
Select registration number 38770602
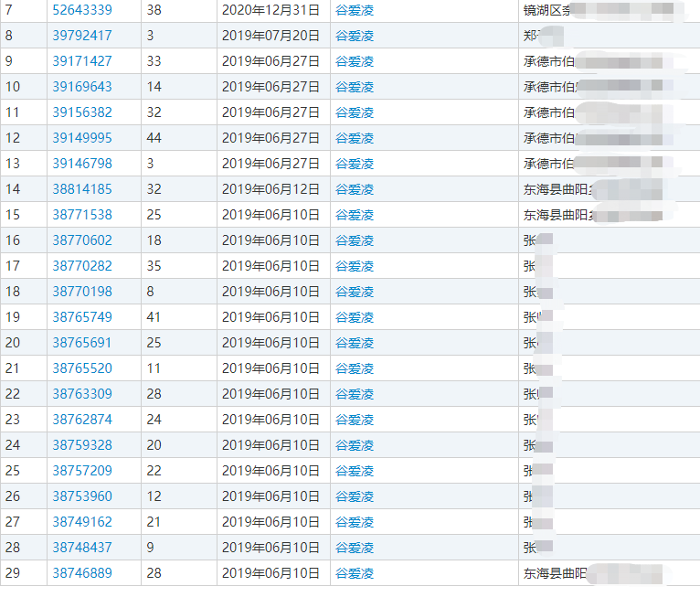(82, 240)
